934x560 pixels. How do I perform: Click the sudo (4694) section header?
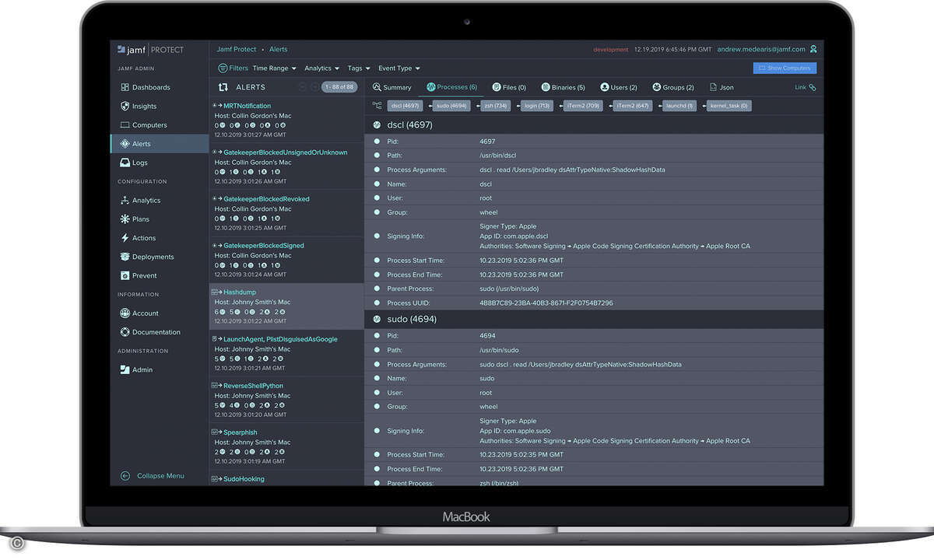(594, 319)
